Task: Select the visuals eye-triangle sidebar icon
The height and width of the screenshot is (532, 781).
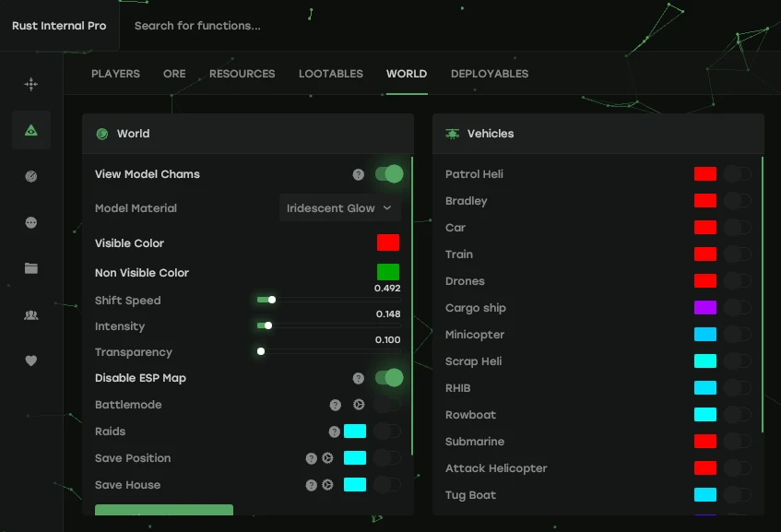Action: pyautogui.click(x=30, y=131)
